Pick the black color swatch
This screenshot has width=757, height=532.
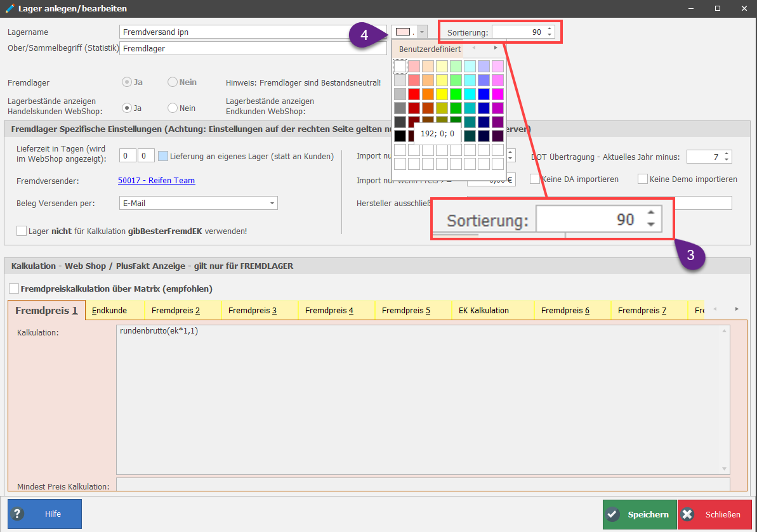(400, 136)
